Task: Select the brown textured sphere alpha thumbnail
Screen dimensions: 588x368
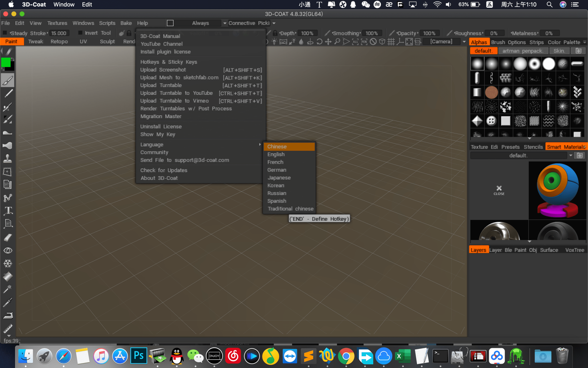Action: (491, 92)
